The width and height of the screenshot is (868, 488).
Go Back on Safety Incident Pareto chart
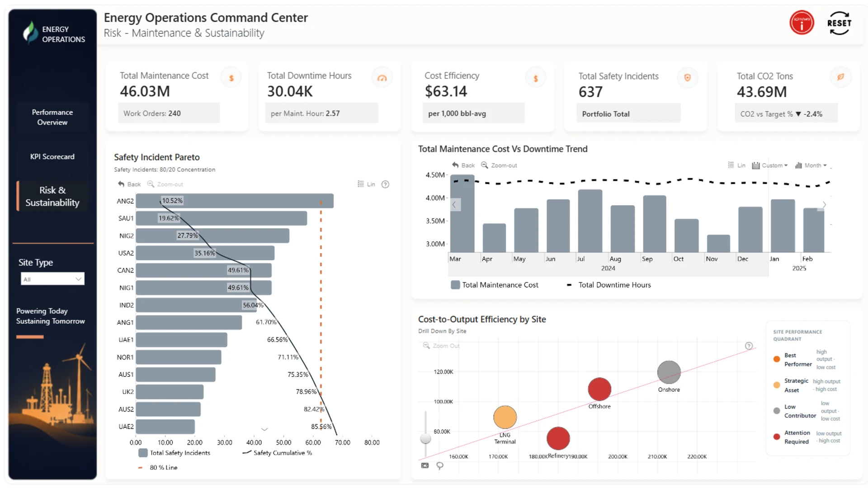pyautogui.click(x=129, y=184)
